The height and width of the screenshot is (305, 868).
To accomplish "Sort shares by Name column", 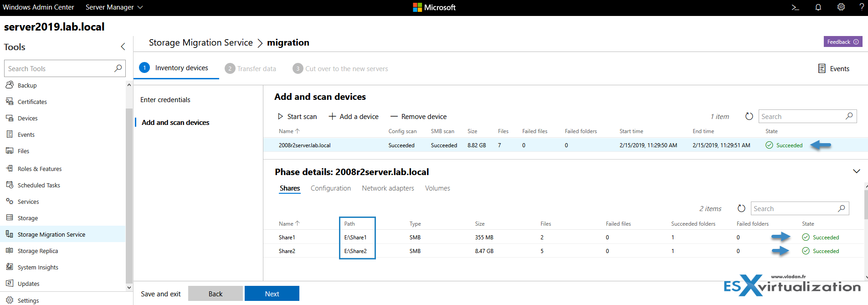I will pos(289,224).
